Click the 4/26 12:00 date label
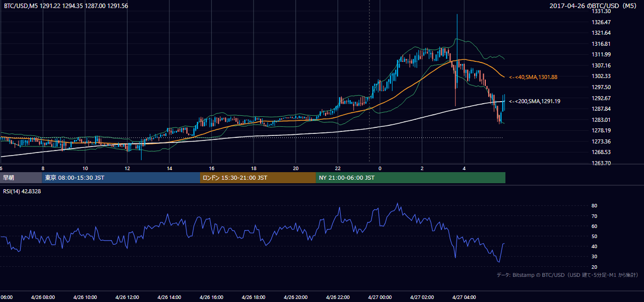644x302 pixels. (127, 297)
